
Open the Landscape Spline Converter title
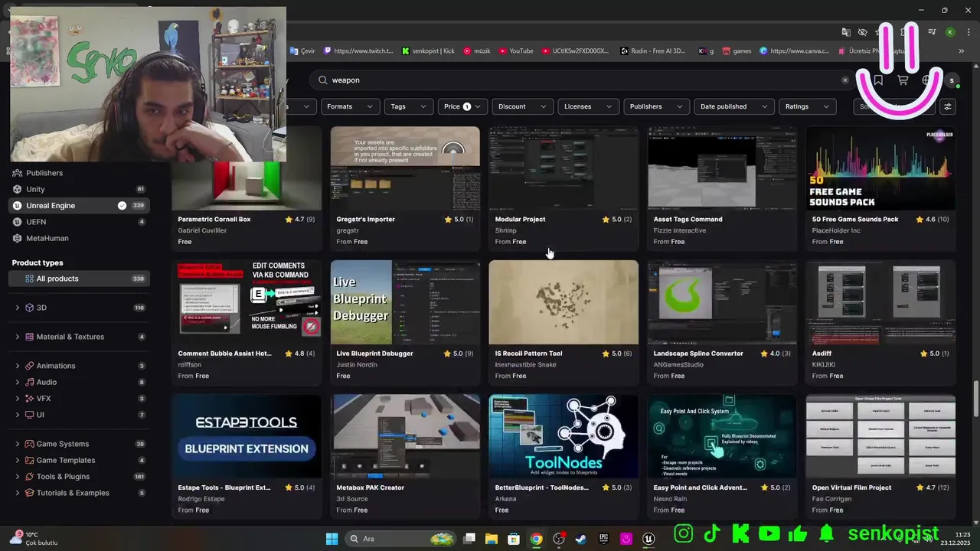coord(698,354)
